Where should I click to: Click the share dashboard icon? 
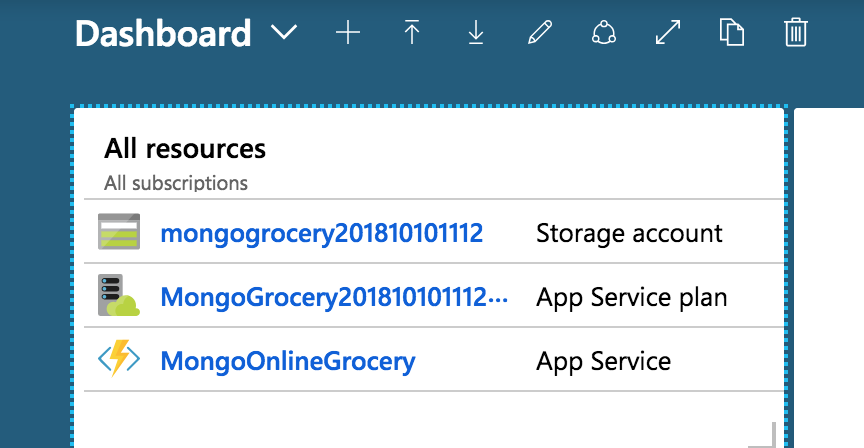(603, 33)
